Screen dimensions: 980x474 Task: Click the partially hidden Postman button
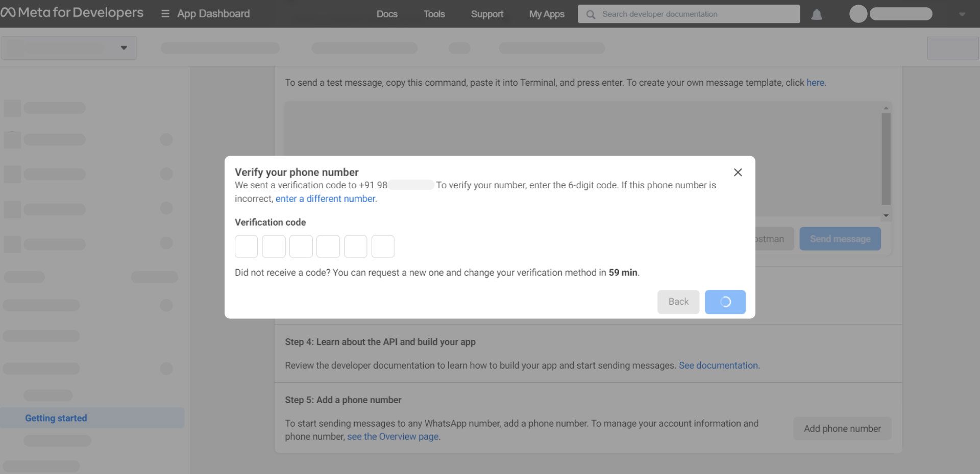[x=774, y=239]
